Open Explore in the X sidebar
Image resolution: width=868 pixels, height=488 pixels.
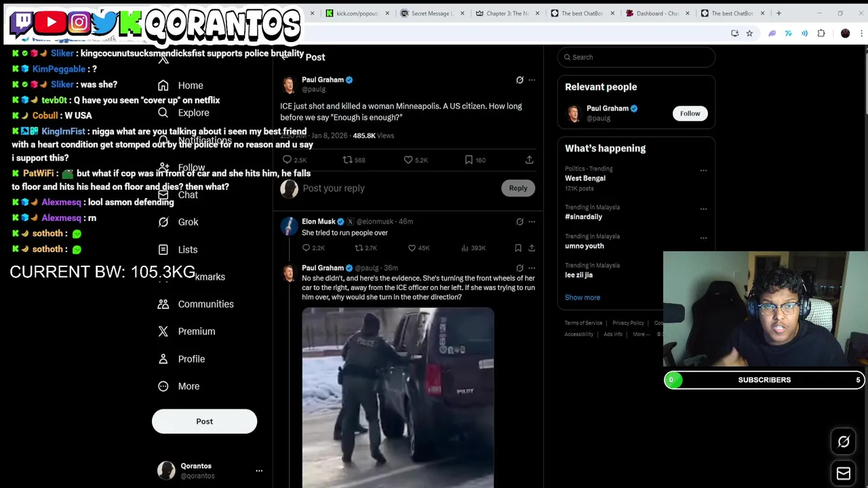pos(183,113)
